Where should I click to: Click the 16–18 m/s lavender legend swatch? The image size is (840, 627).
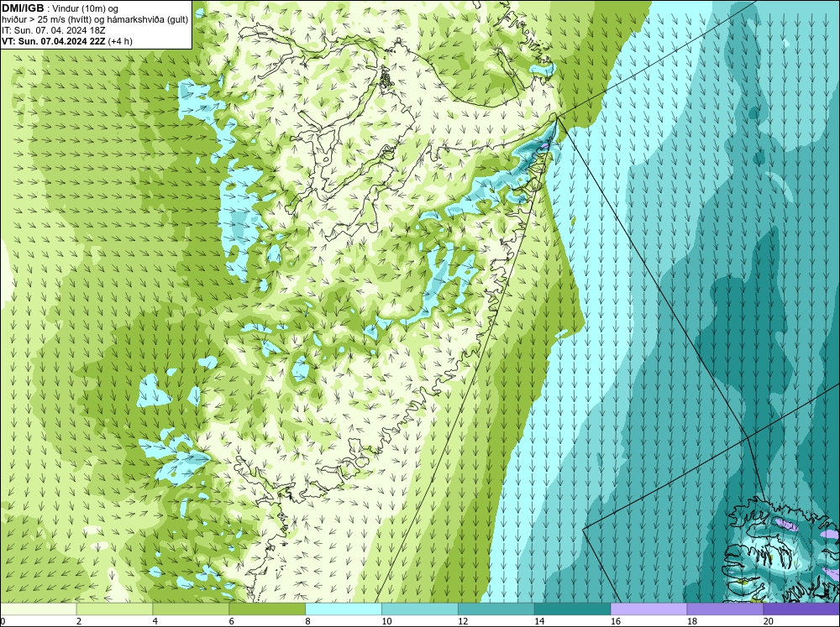tap(648, 609)
